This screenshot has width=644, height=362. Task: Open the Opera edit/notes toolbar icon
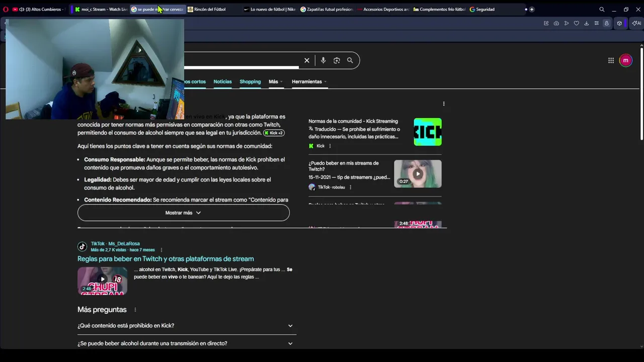click(x=546, y=23)
